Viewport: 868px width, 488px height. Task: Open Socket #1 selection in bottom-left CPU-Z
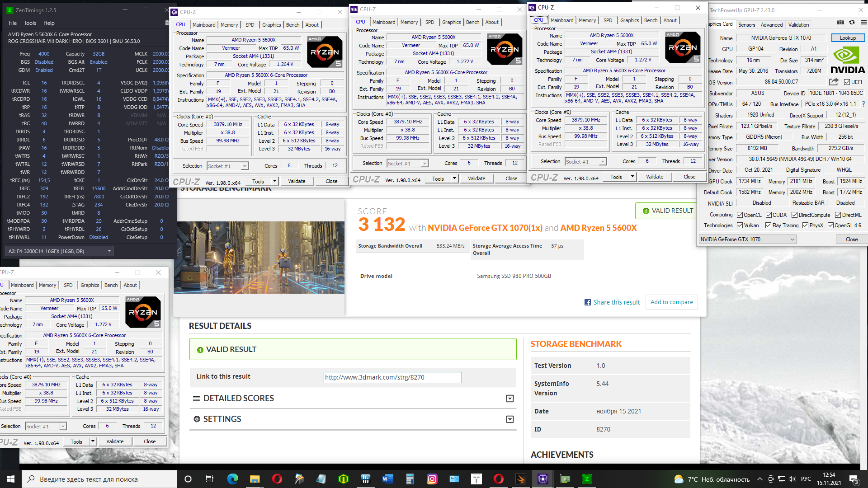tap(46, 427)
